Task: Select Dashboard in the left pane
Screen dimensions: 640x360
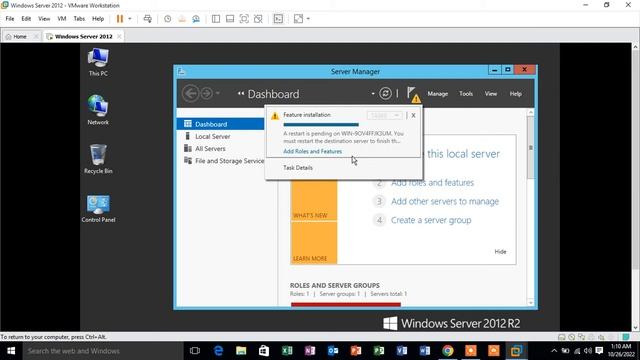Action: [x=220, y=124]
